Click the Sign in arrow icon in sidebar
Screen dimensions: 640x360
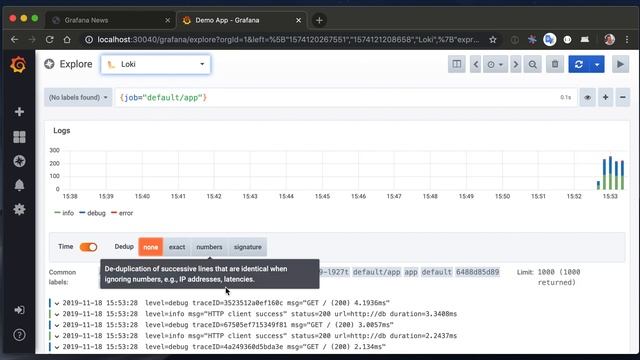(x=19, y=310)
